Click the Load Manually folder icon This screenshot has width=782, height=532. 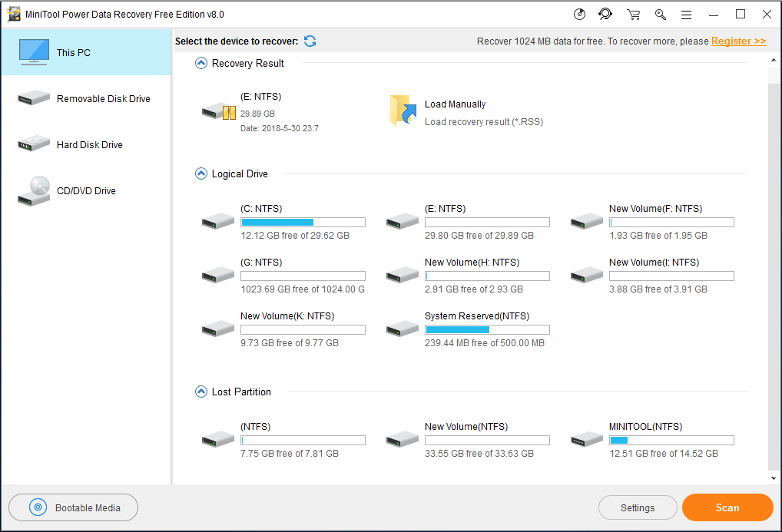[403, 110]
